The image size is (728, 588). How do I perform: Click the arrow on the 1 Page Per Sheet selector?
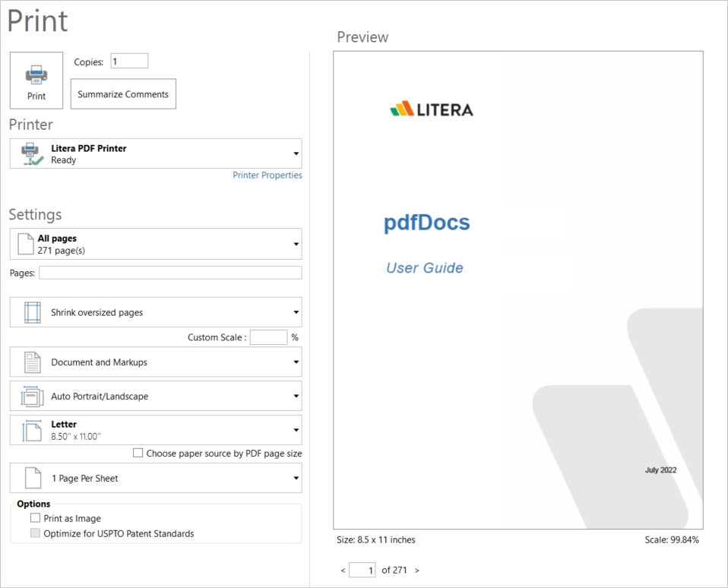296,478
